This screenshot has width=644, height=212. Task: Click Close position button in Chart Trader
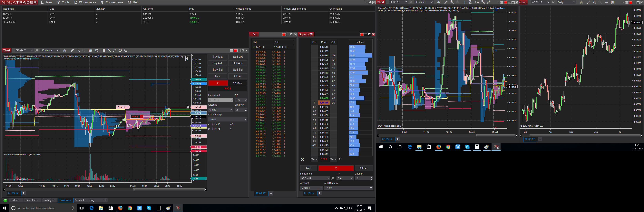coord(238,76)
